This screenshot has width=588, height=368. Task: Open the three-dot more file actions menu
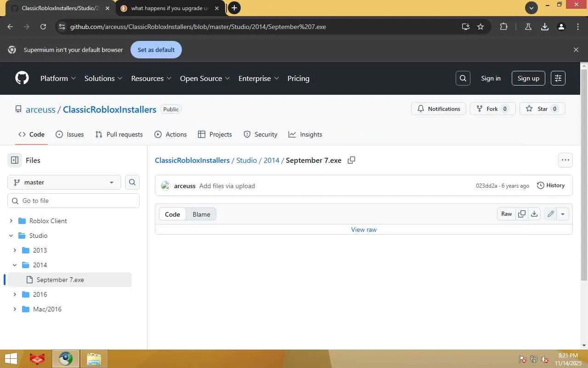[x=565, y=160]
